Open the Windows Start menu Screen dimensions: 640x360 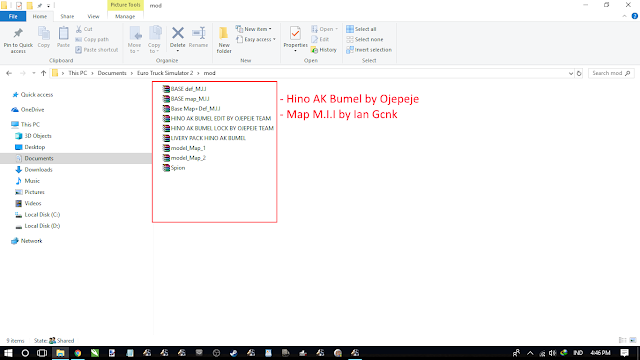tap(8, 353)
